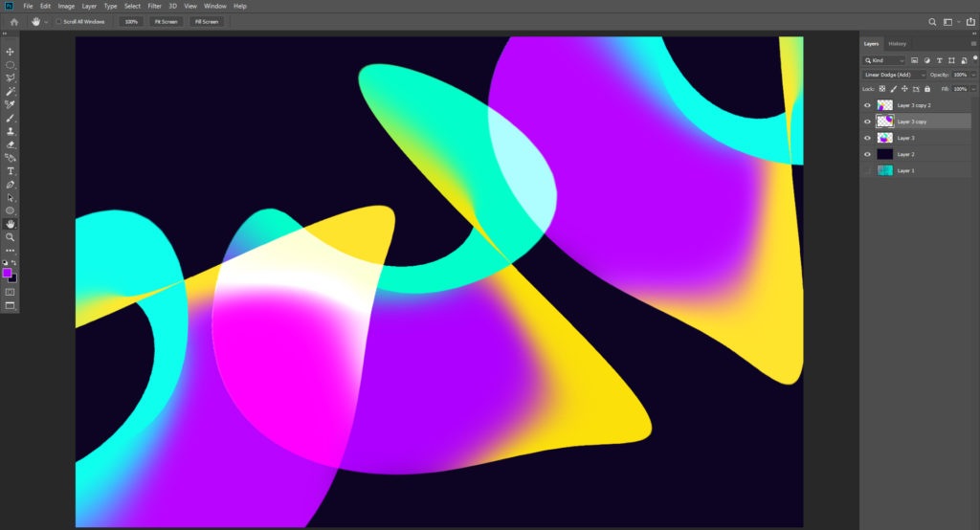This screenshot has height=530, width=980.
Task: Open the workspace switcher icon
Action: (x=947, y=22)
